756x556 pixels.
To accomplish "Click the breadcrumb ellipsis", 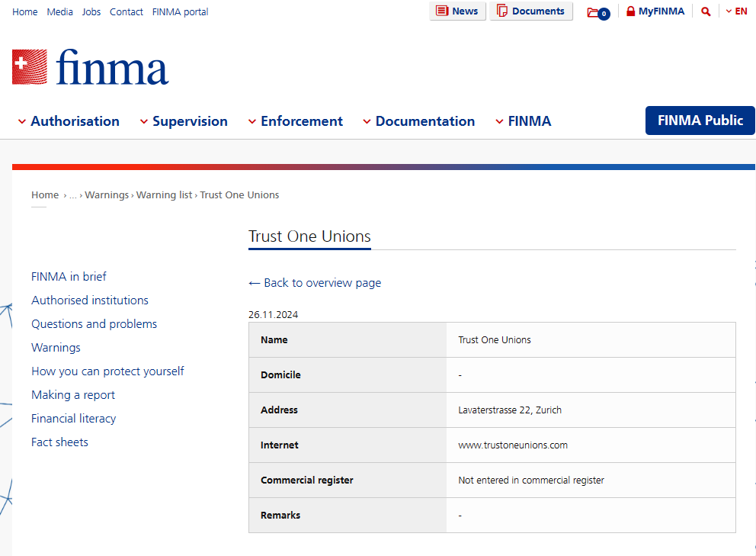I will (73, 195).
